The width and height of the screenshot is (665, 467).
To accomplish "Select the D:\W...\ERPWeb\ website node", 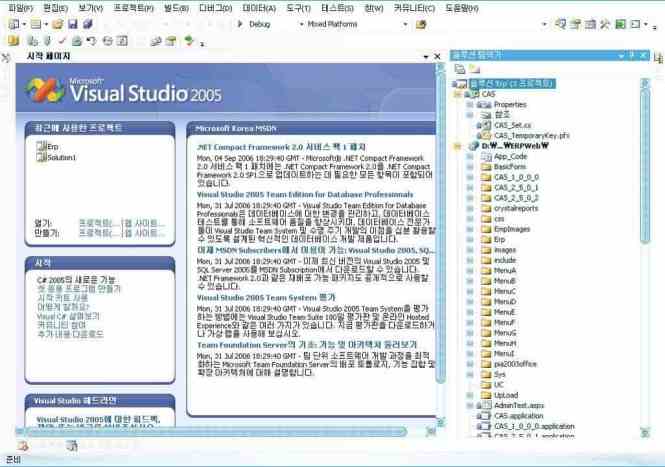I will tap(515, 146).
